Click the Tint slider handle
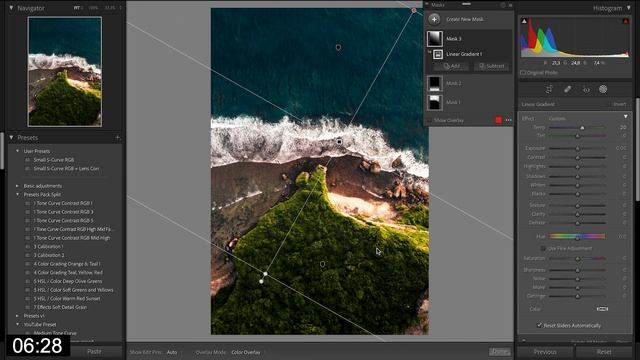This screenshot has height=360, width=640. 578,136
